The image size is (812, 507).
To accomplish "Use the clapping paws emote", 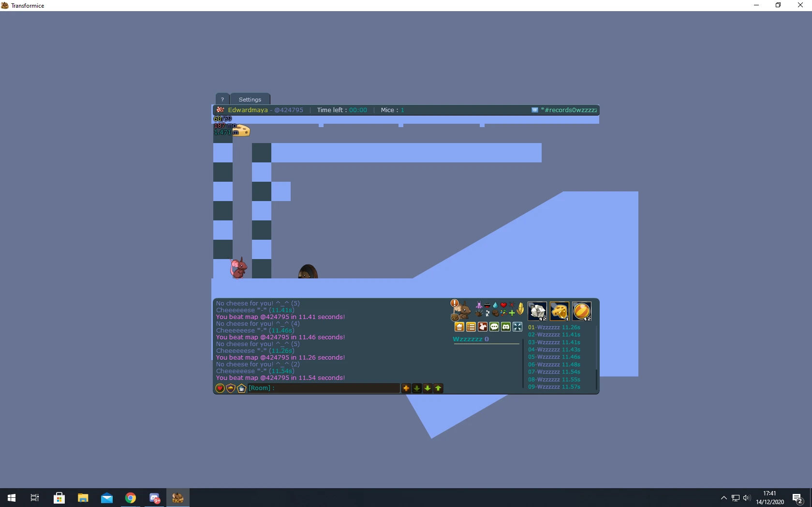I will coord(479,313).
